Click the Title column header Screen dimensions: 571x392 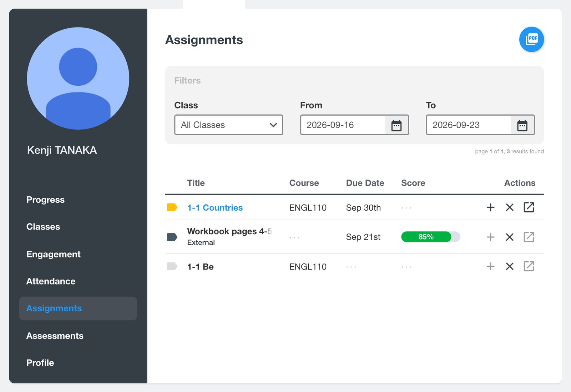coord(196,183)
